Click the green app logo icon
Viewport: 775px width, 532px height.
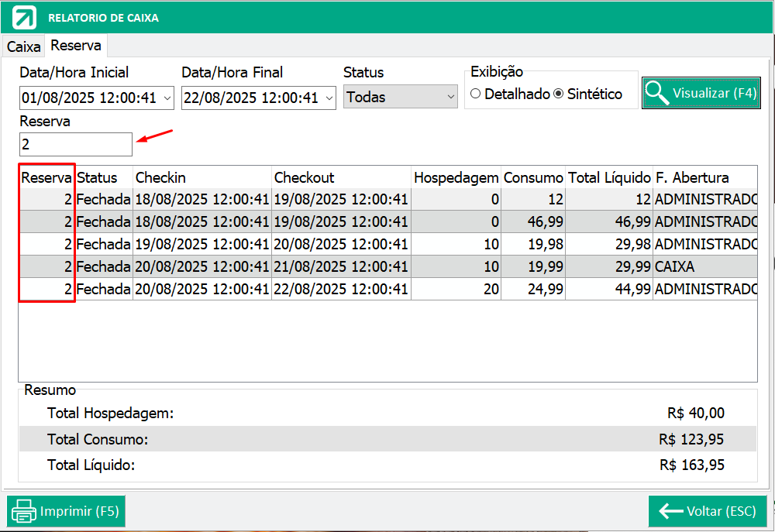[24, 17]
